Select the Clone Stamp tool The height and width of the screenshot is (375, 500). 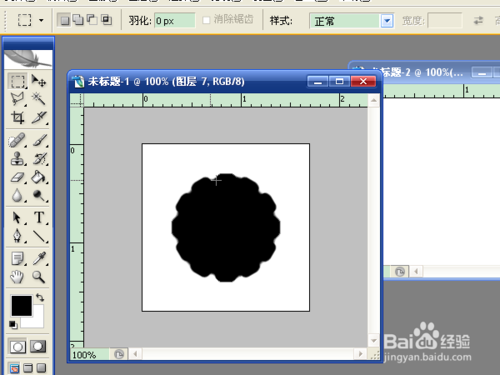click(17, 159)
